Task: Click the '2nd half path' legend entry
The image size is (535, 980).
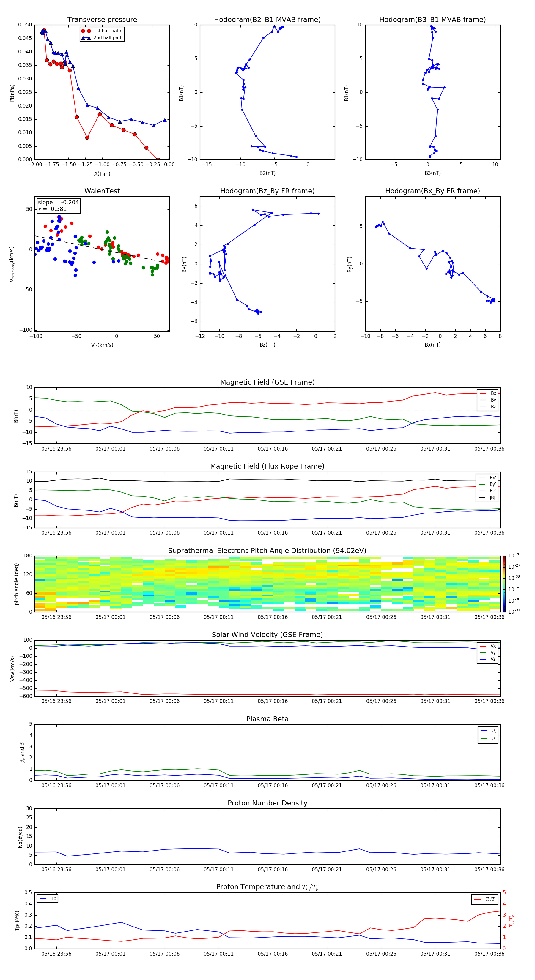Action: (x=103, y=38)
